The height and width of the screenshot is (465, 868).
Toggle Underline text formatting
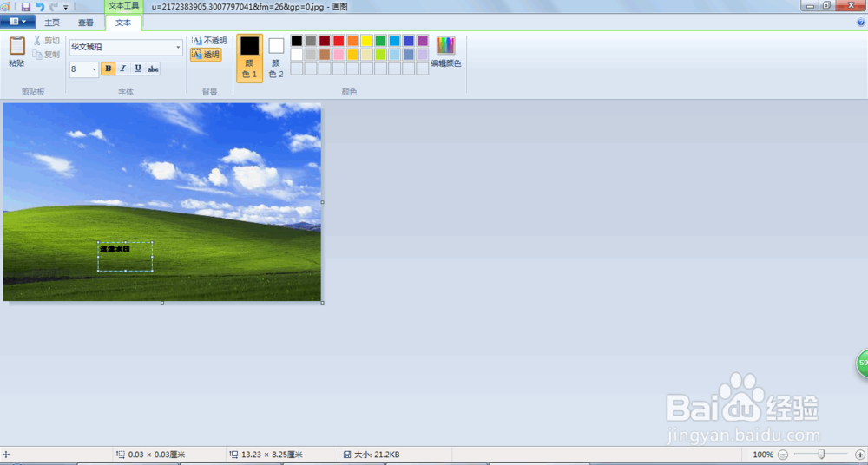pyautogui.click(x=138, y=69)
